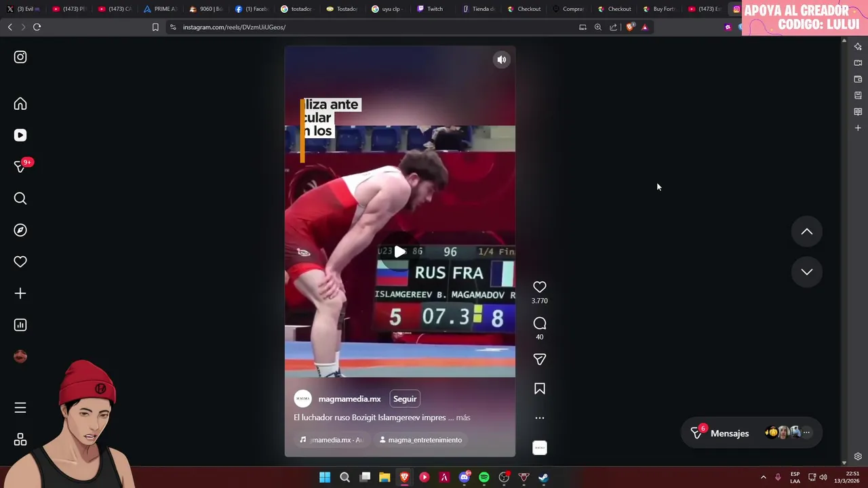Open Steam from the taskbar
868x488 pixels.
(544, 477)
